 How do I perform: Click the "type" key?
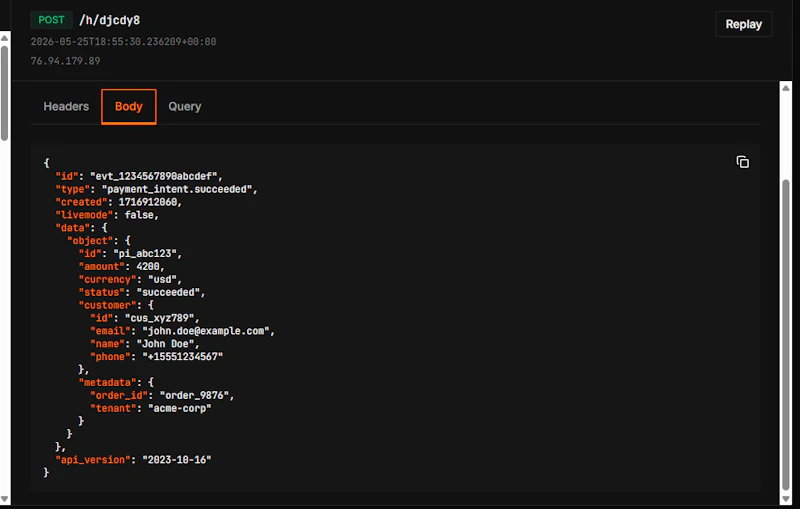(x=72, y=189)
